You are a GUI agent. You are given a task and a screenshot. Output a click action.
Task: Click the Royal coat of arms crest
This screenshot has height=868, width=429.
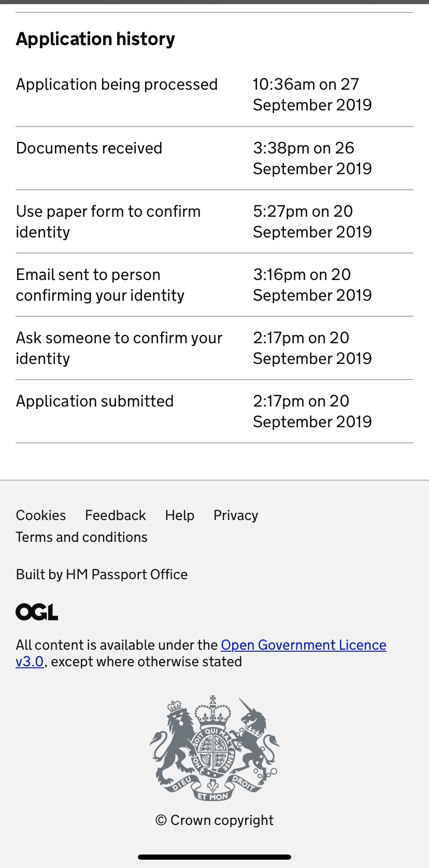point(214,748)
